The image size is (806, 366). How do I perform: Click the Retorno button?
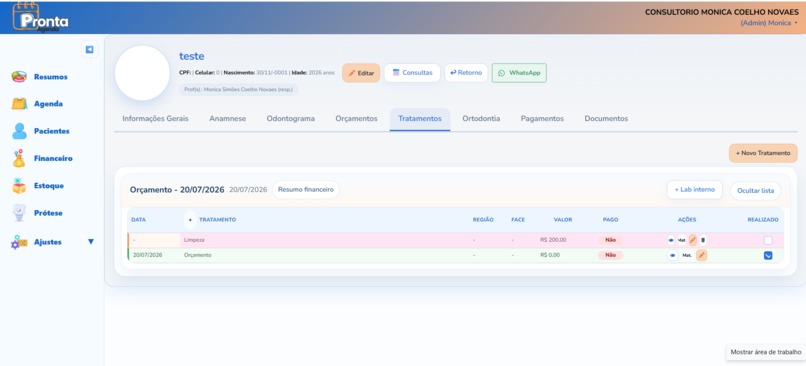[x=466, y=73]
